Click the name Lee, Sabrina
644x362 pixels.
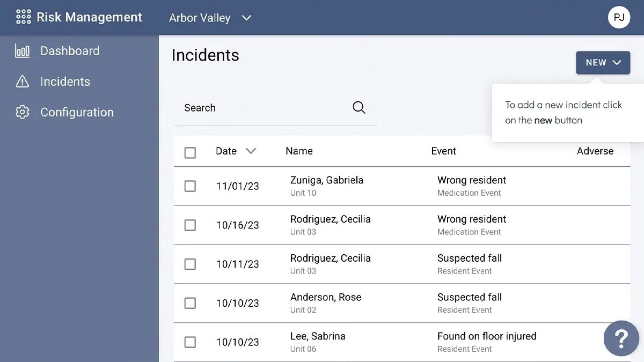(318, 336)
